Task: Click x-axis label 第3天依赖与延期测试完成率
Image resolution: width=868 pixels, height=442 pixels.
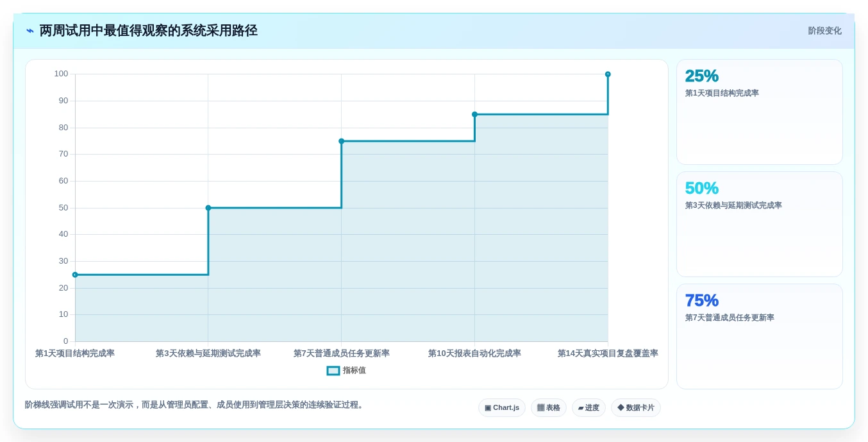Action: [208, 353]
